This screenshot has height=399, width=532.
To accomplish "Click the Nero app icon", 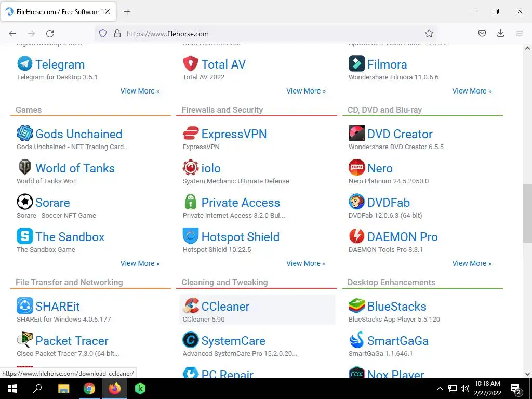I will pyautogui.click(x=356, y=167).
